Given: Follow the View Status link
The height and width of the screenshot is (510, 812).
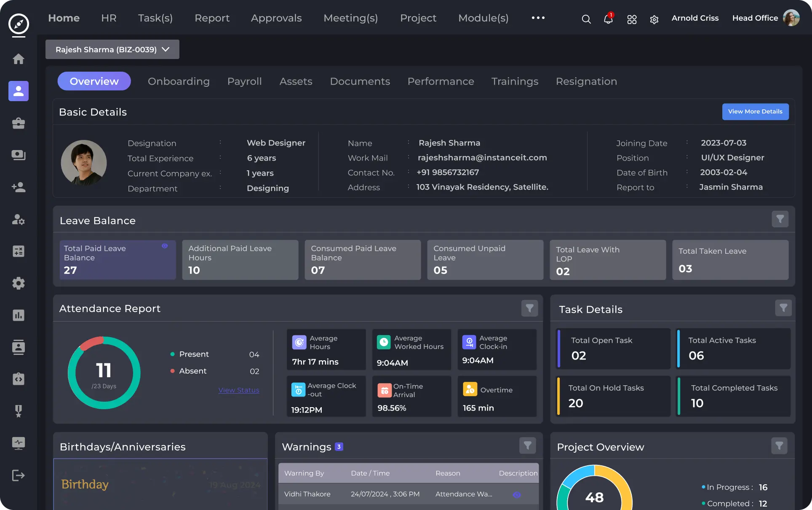Looking at the screenshot, I should tap(239, 390).
